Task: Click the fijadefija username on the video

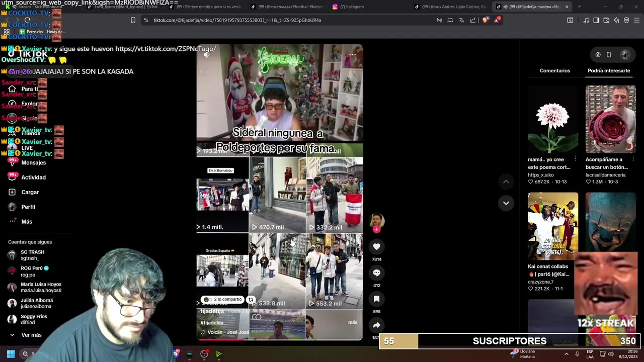Action: click(211, 312)
